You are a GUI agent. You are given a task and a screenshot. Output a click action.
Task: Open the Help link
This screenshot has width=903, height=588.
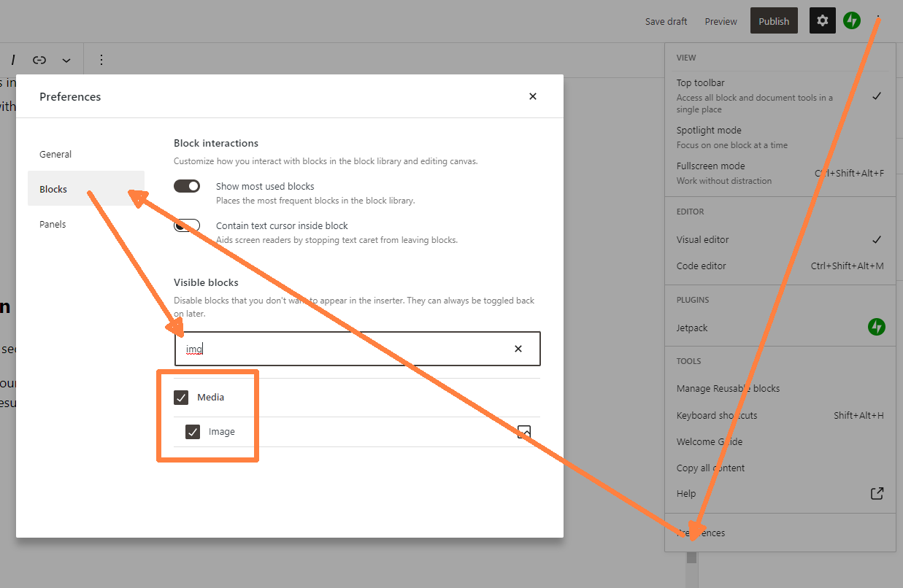pyautogui.click(x=780, y=493)
